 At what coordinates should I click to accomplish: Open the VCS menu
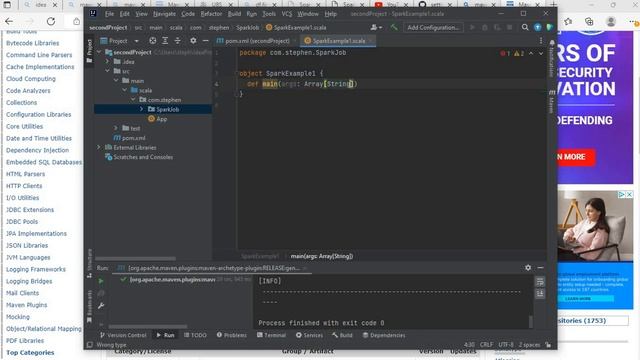tap(287, 14)
